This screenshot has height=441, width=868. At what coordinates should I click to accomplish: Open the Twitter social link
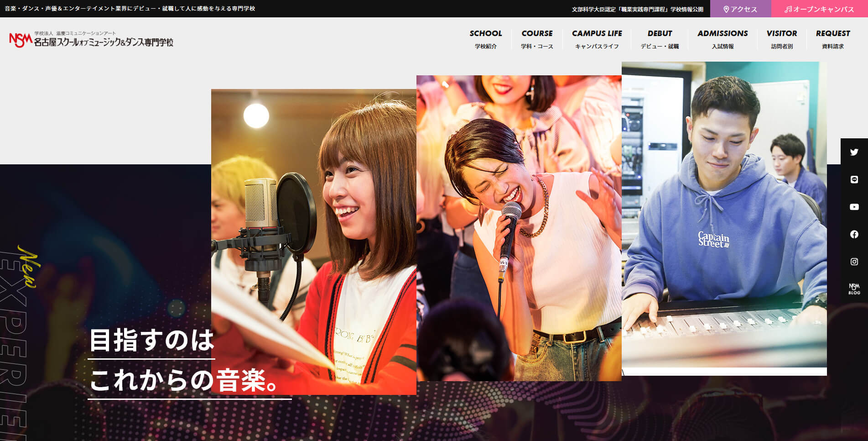pos(854,152)
